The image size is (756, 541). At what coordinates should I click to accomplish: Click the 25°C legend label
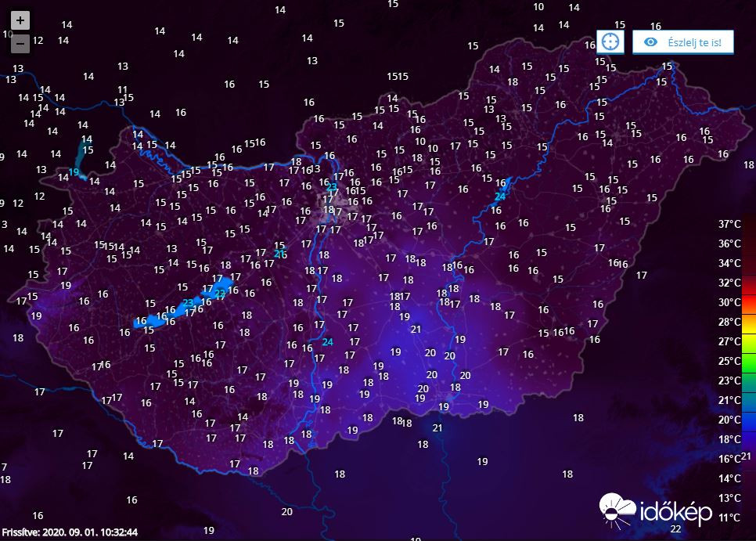(729, 361)
